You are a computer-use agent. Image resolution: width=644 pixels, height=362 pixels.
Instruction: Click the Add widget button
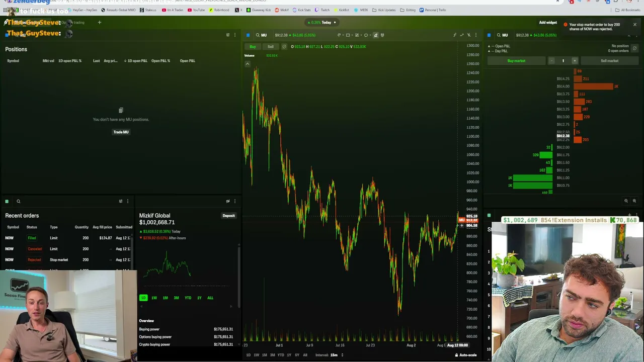[548, 23]
